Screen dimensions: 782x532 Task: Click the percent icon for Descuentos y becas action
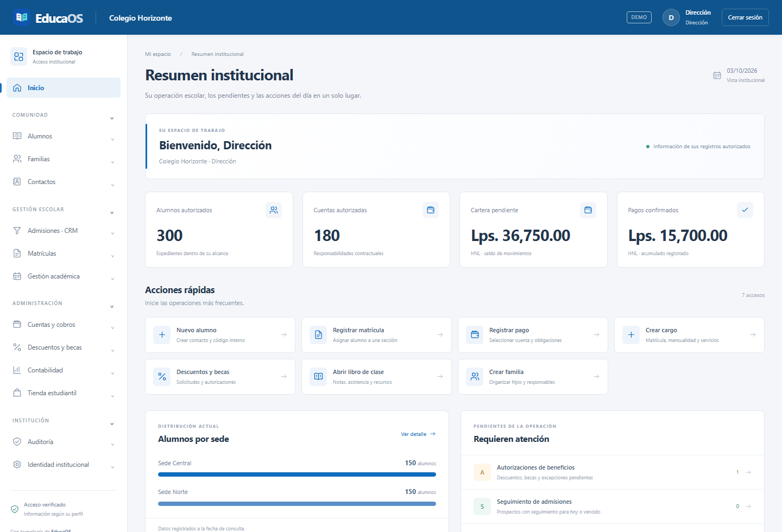tap(162, 377)
